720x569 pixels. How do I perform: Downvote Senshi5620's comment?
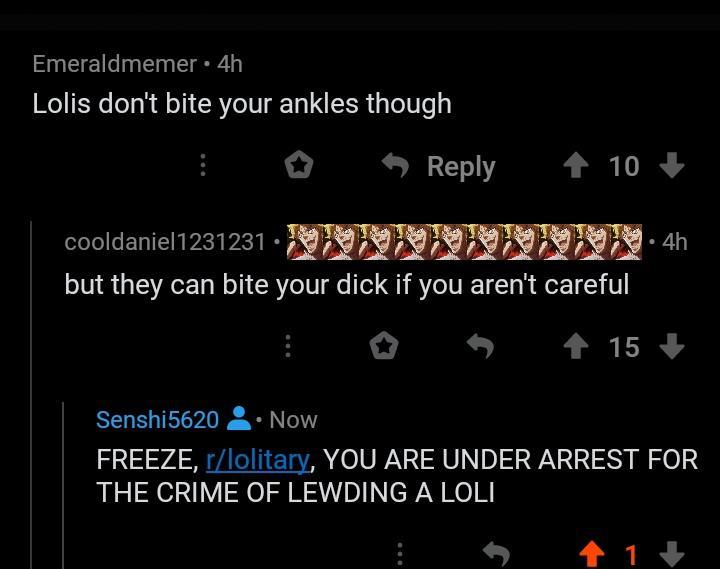pos(672,554)
